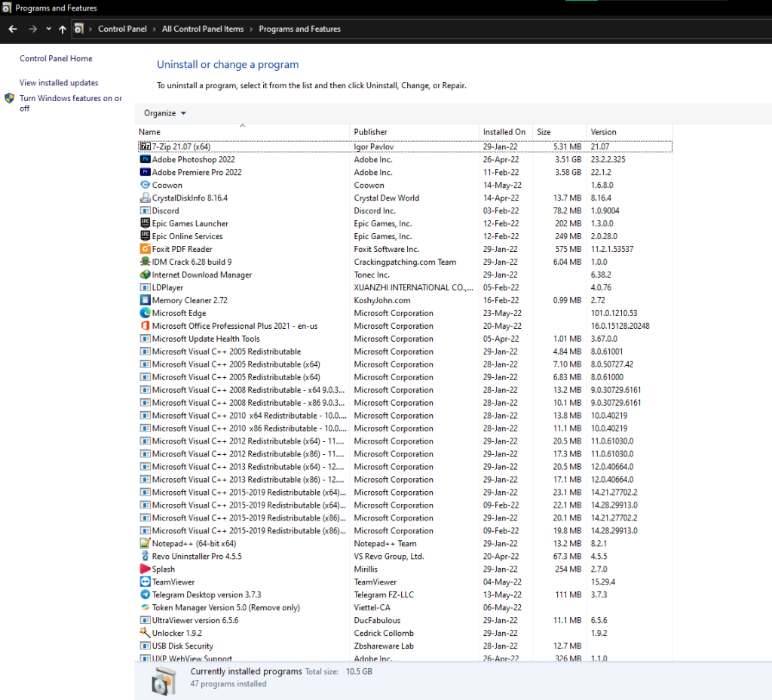Click the Memory Cleaner 2.72 icon
Viewport: 772px width, 700px height.
tap(145, 300)
